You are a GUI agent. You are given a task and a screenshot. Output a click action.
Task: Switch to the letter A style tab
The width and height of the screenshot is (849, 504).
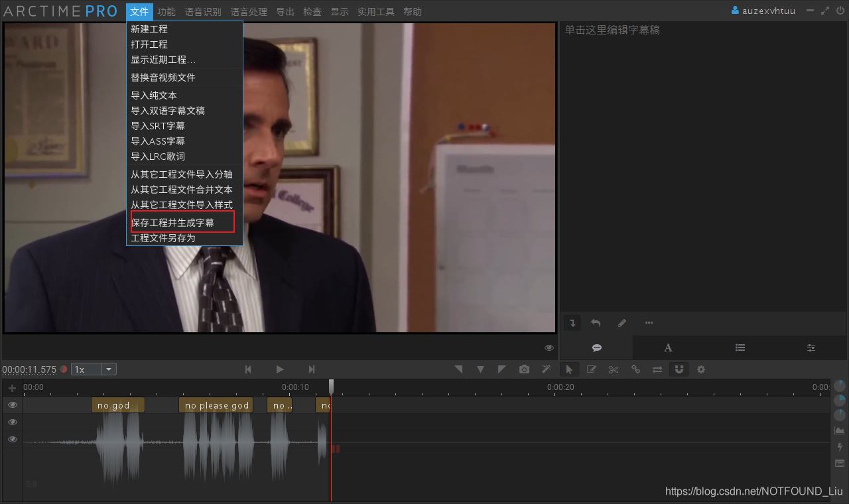pos(669,347)
